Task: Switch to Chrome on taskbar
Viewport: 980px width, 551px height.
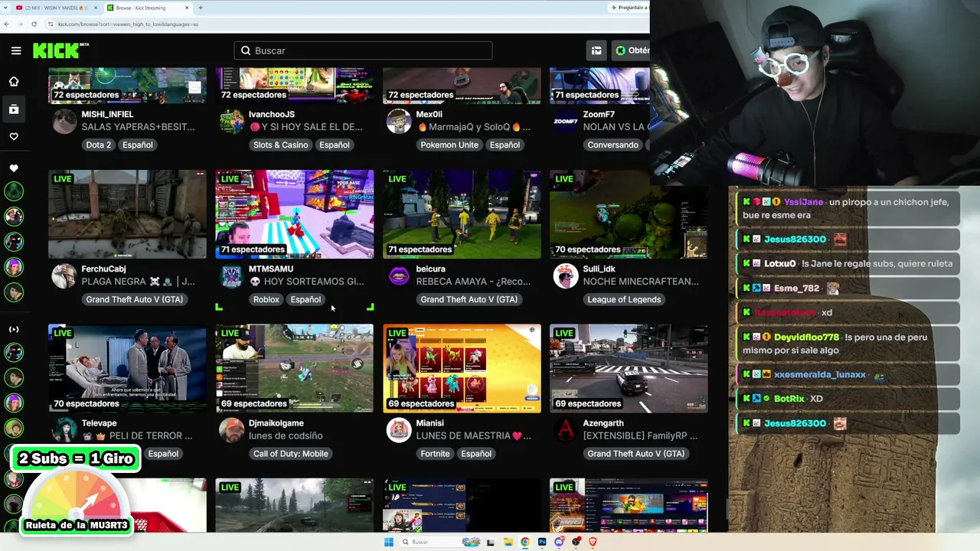Action: point(524,542)
